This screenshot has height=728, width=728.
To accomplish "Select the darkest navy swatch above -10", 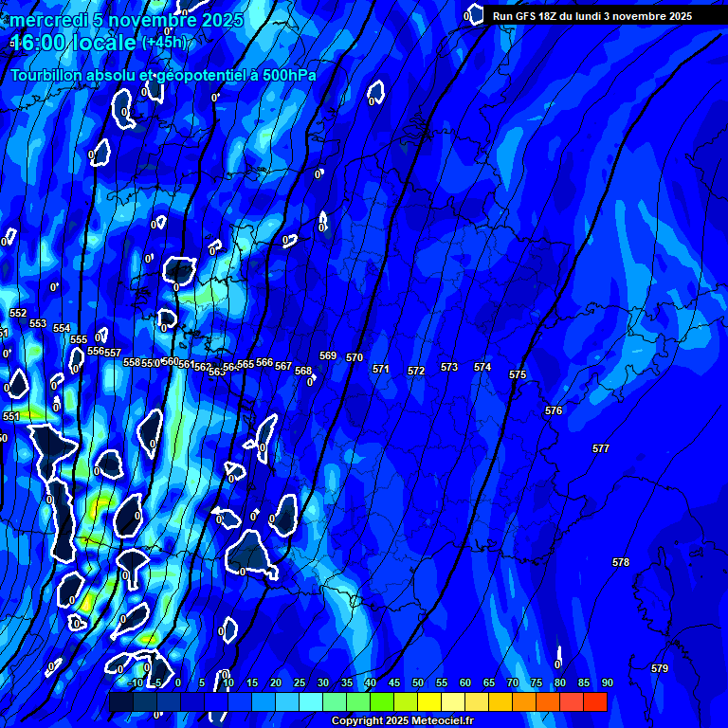I will (121, 701).
